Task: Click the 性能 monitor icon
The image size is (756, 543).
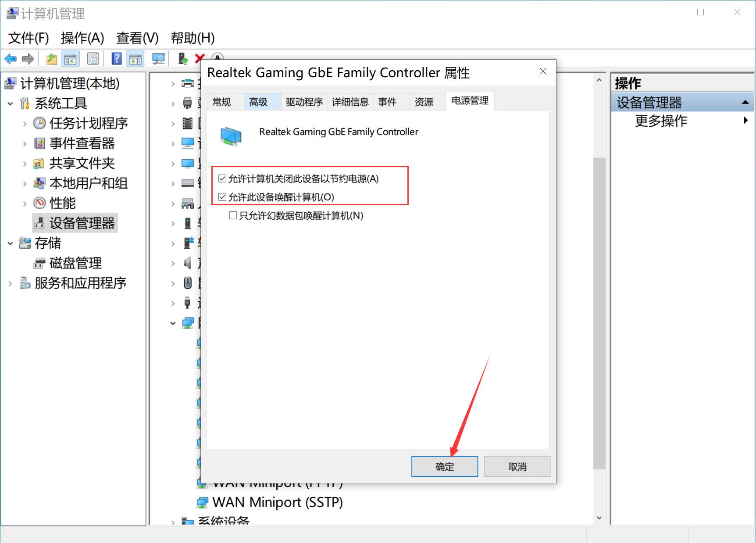Action: click(x=39, y=203)
